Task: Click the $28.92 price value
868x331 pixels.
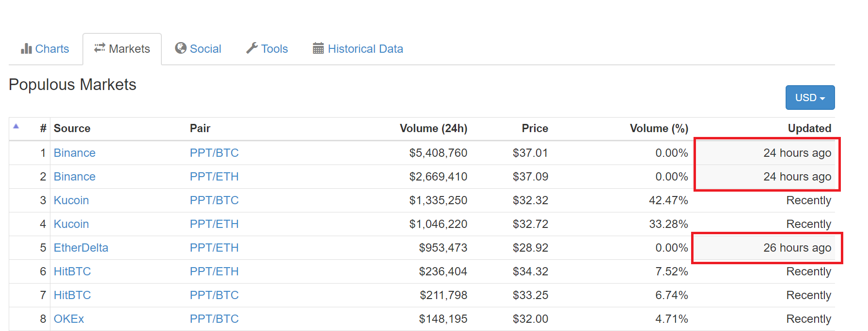Action: pos(530,248)
